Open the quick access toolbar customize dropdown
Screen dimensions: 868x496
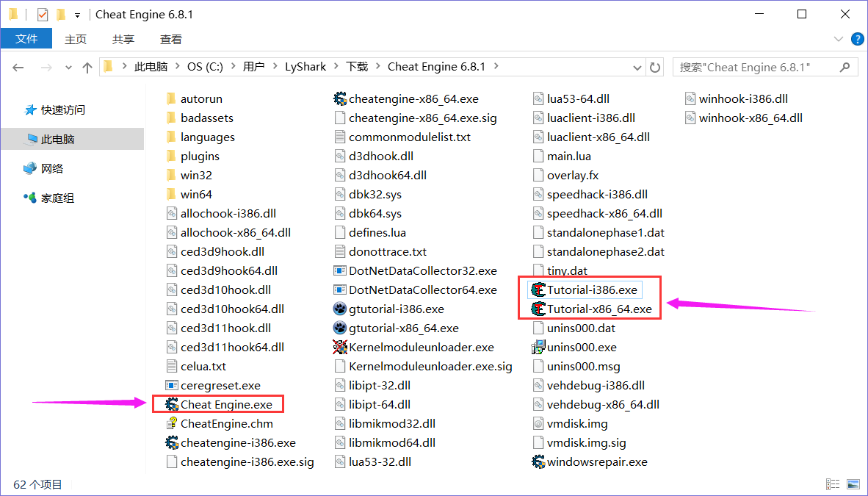click(x=78, y=15)
